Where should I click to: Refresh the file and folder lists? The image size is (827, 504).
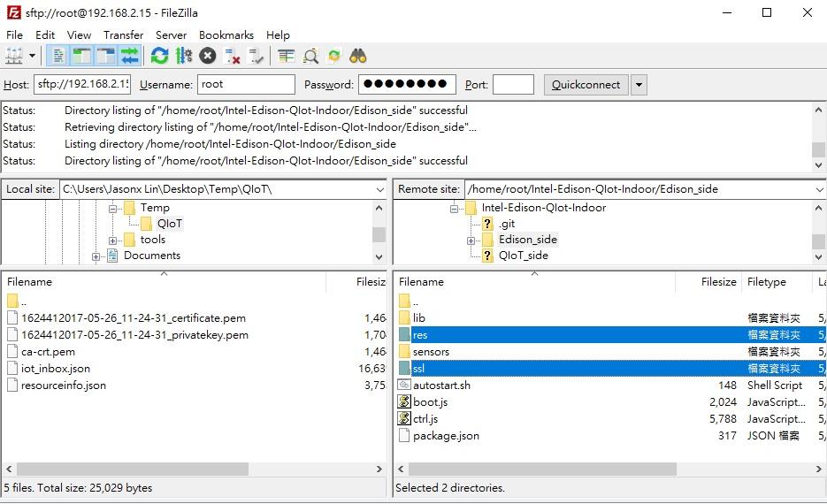(x=159, y=56)
